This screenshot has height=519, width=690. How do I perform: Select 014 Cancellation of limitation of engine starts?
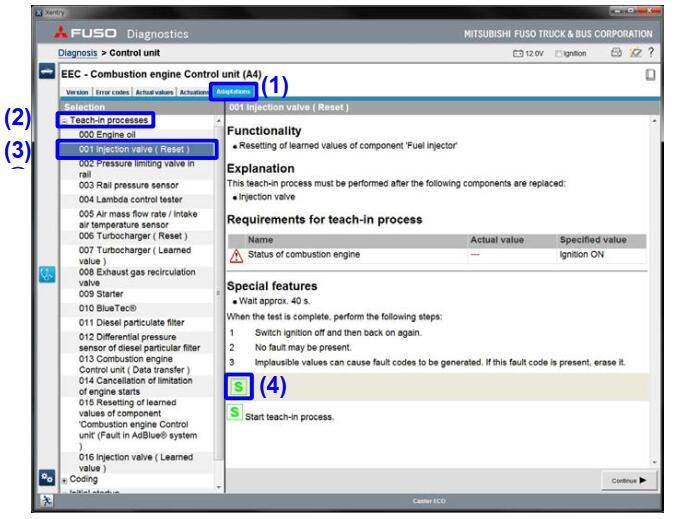click(136, 386)
